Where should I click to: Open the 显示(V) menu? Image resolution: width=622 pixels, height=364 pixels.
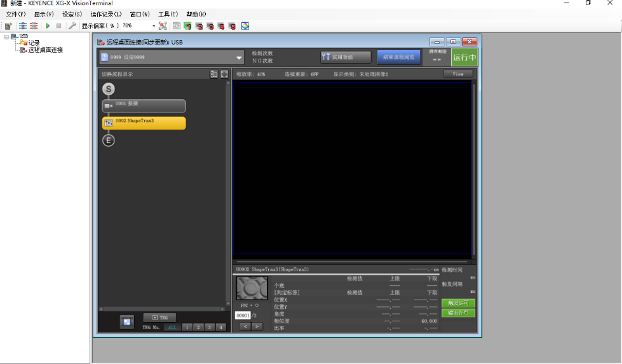pyautogui.click(x=43, y=14)
